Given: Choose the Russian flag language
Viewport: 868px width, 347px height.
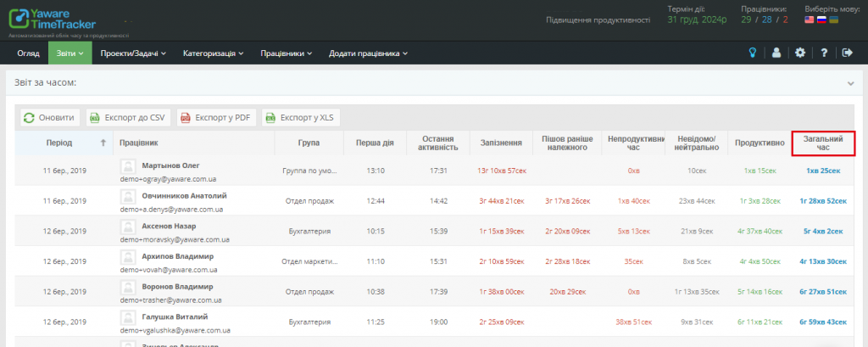Looking at the screenshot, I should [822, 20].
